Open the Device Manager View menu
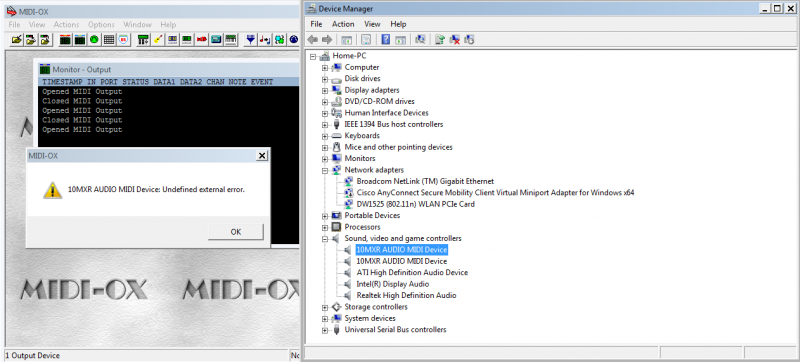Image resolution: width=800 pixels, height=362 pixels. [372, 24]
